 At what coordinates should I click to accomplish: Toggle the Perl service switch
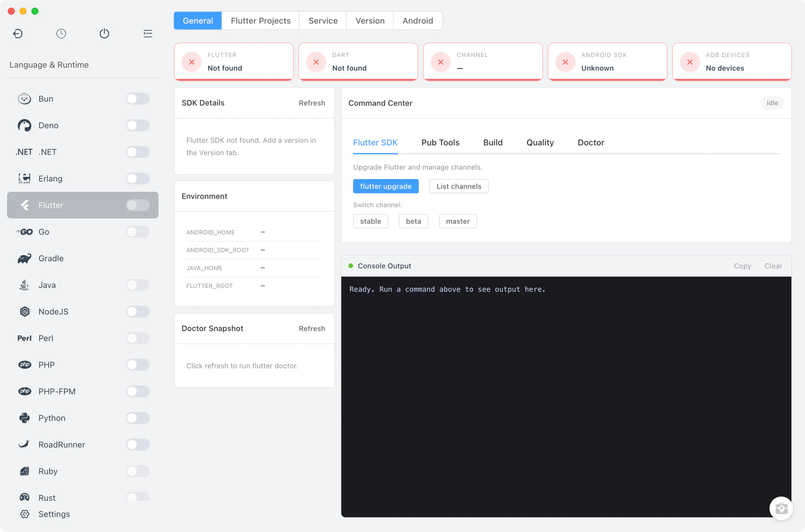coord(138,338)
